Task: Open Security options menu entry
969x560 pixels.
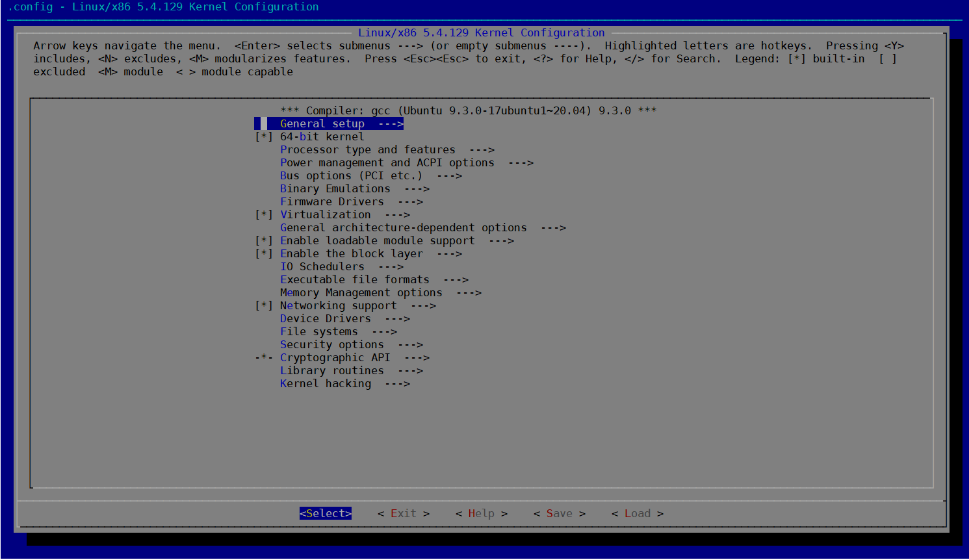Action: 331,344
